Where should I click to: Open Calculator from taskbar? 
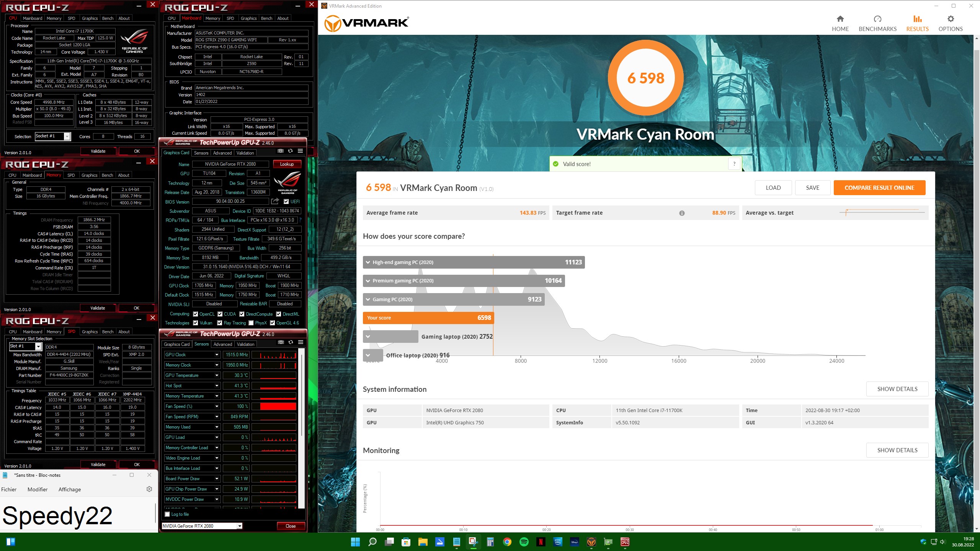[x=490, y=542]
